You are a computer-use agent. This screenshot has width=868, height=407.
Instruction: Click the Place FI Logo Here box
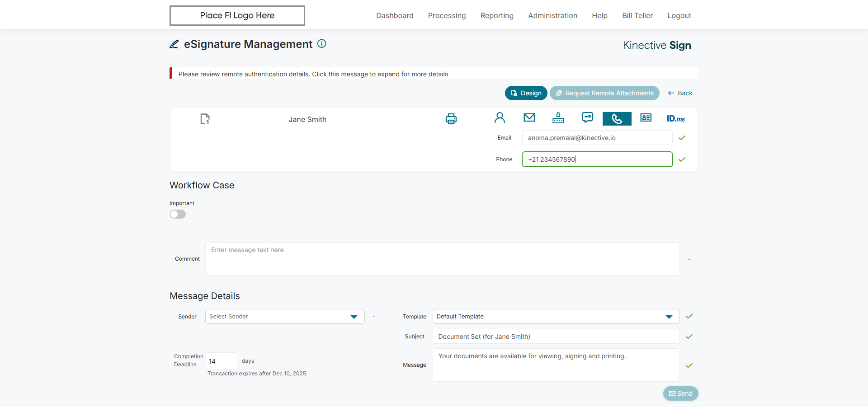(x=237, y=15)
